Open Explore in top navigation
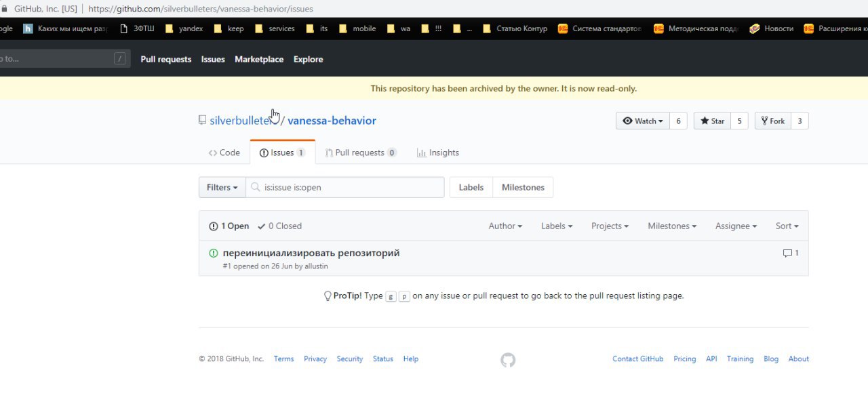The image size is (868, 408). click(x=308, y=59)
